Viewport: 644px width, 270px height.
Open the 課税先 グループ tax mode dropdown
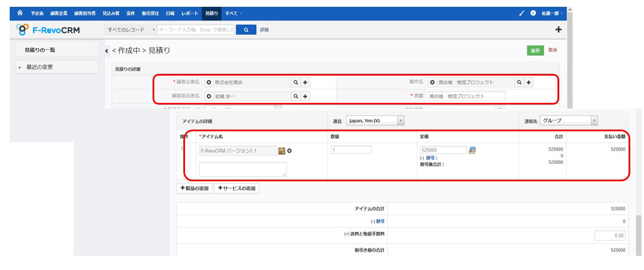(568, 121)
